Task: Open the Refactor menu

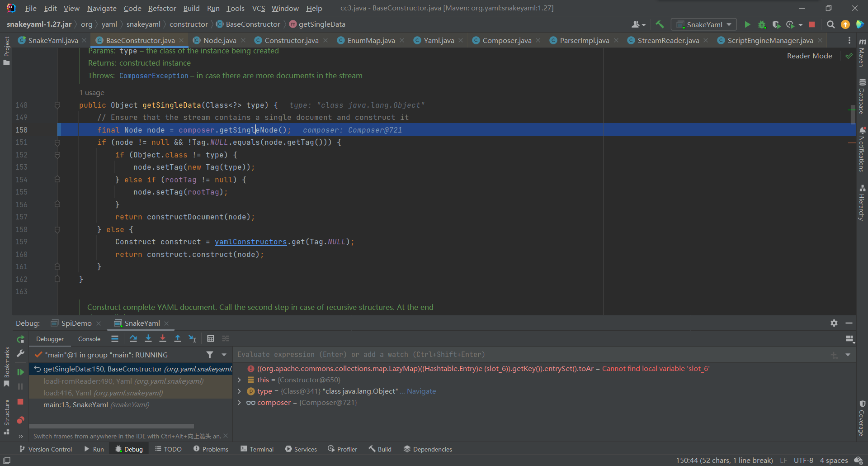Action: click(162, 8)
